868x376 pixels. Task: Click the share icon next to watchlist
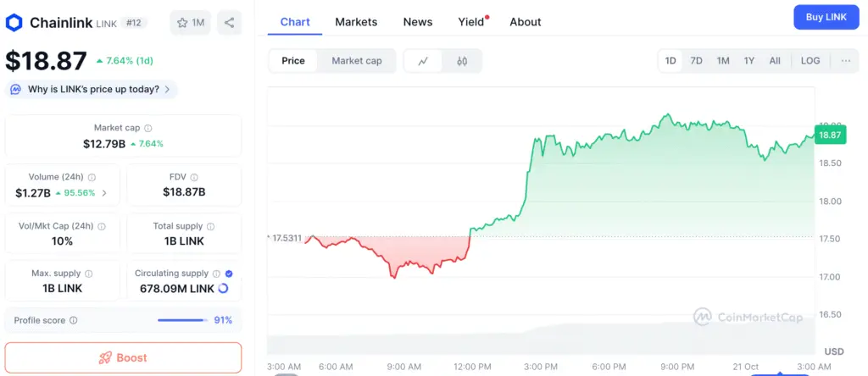tap(229, 23)
